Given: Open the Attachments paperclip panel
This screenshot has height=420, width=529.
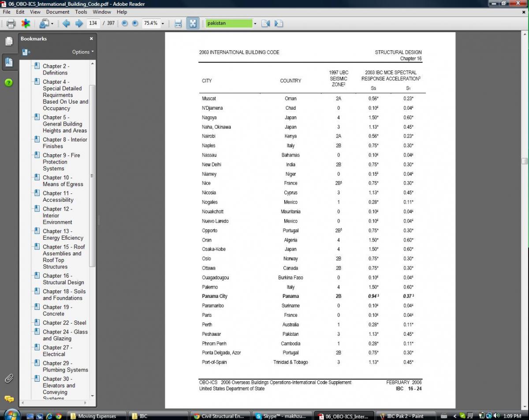Looking at the screenshot, I should 9,378.
